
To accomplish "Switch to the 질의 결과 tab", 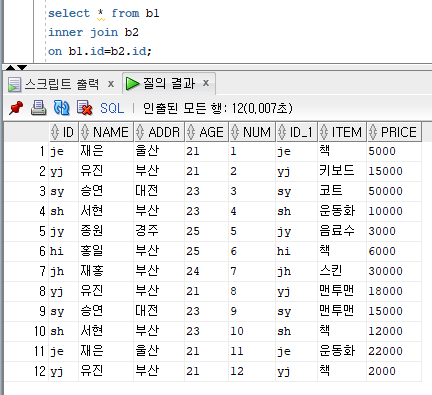I will point(169,83).
